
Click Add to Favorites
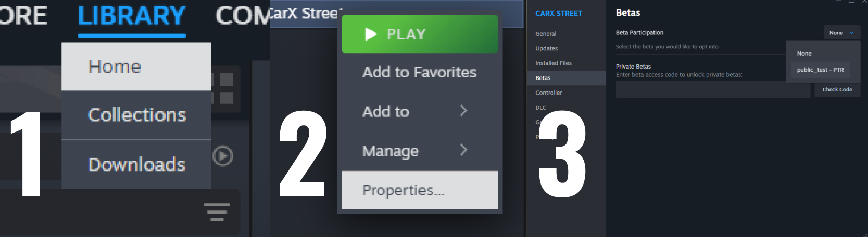(420, 72)
